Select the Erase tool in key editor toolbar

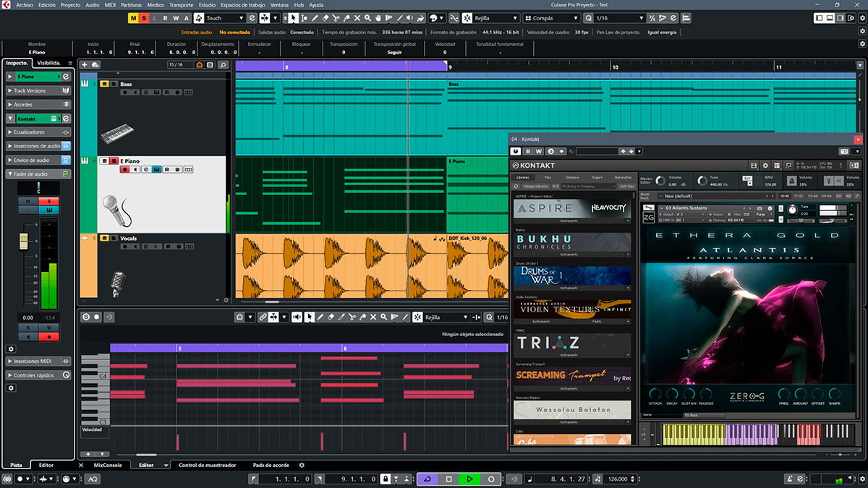[331, 317]
